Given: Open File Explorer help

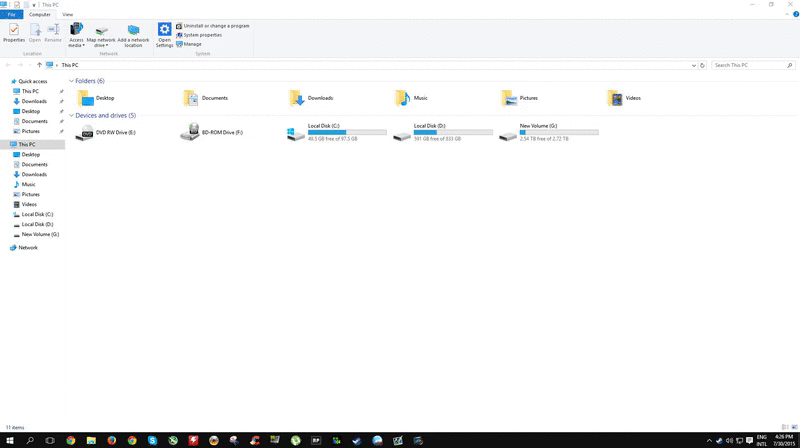Looking at the screenshot, I should pos(795,14).
